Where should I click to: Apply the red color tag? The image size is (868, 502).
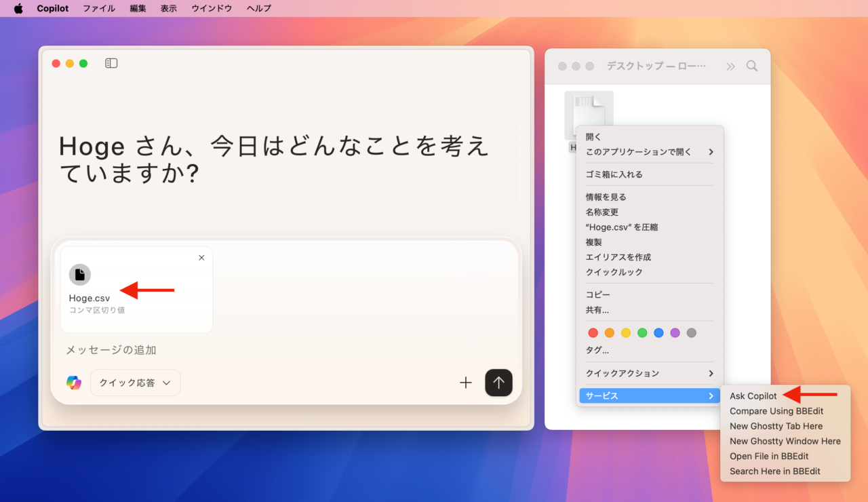(593, 333)
